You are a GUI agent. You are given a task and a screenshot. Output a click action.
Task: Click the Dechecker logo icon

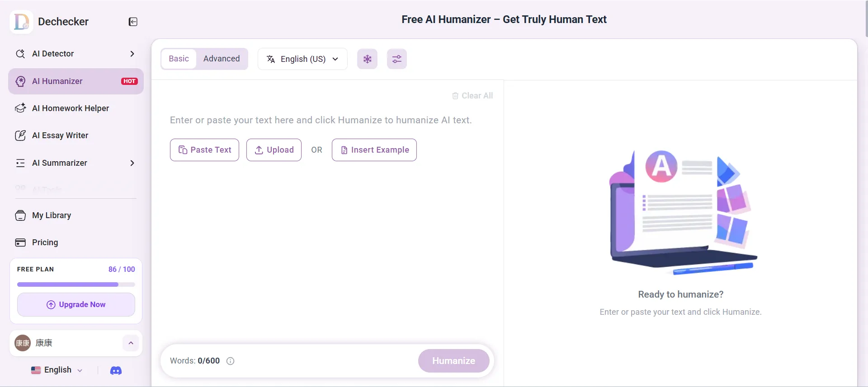point(21,22)
